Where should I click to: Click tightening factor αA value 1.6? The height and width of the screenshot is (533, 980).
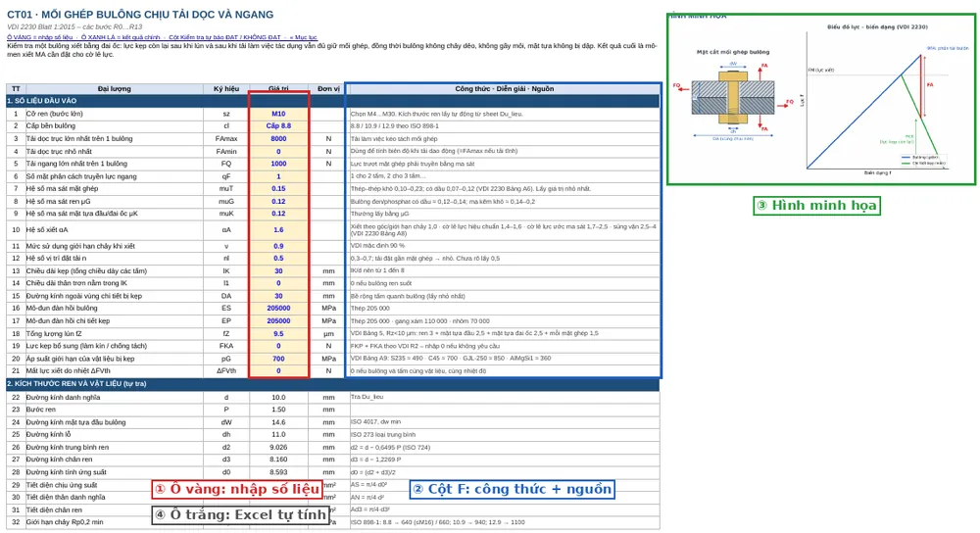click(x=278, y=230)
